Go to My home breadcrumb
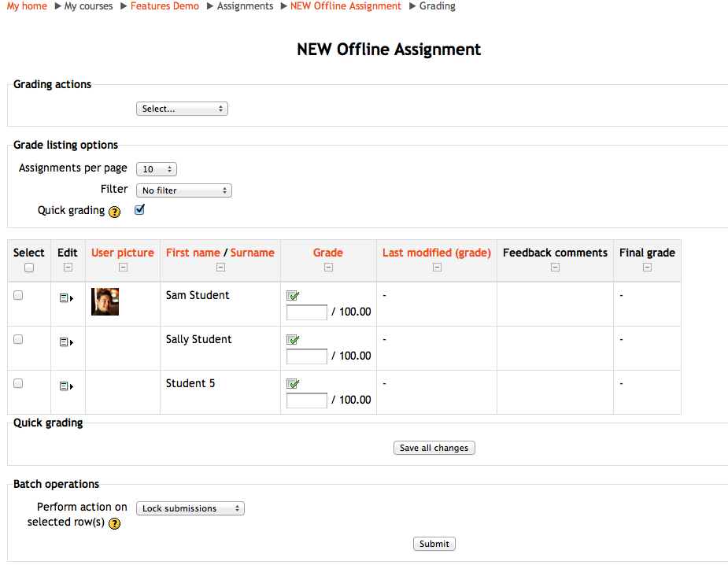 point(27,6)
